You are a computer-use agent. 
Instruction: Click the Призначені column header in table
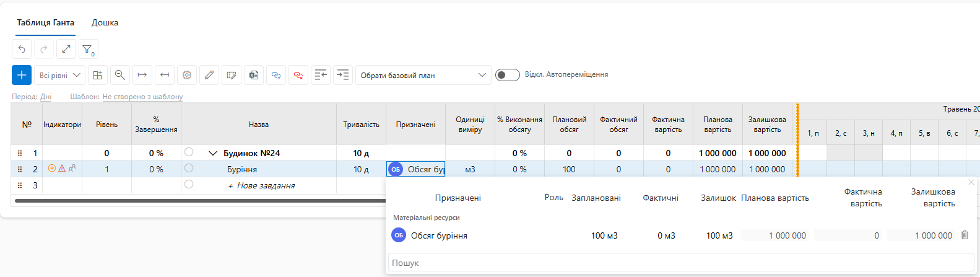tap(415, 125)
